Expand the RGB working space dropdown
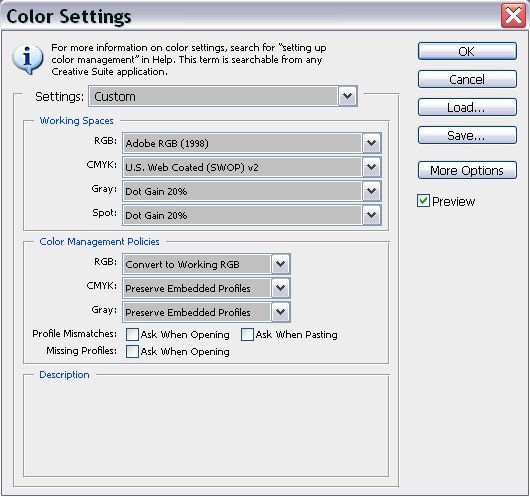Image resolution: width=530 pixels, height=497 pixels. point(252,143)
